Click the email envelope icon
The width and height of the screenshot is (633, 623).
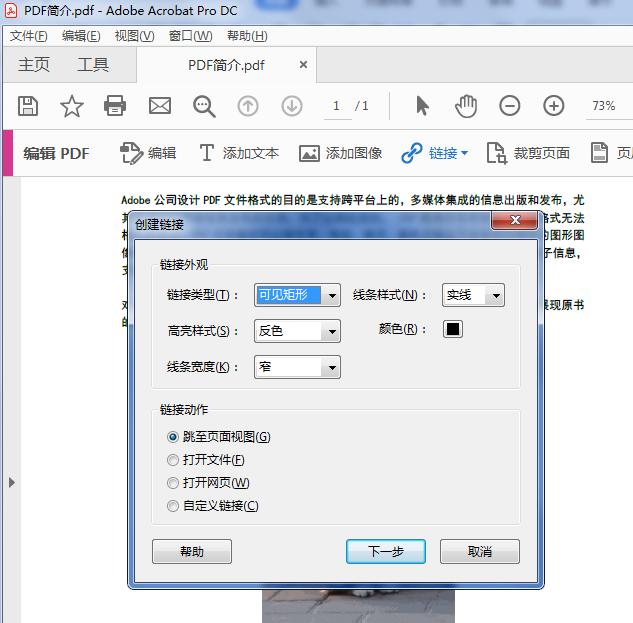point(160,106)
